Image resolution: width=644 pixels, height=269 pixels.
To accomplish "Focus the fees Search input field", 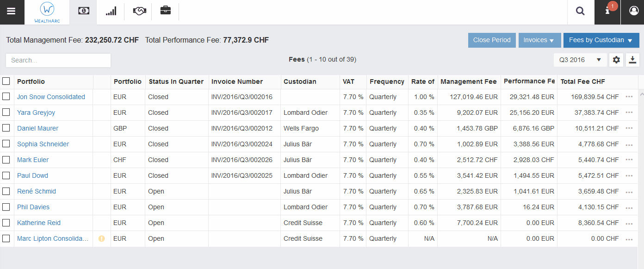I will coord(58,60).
